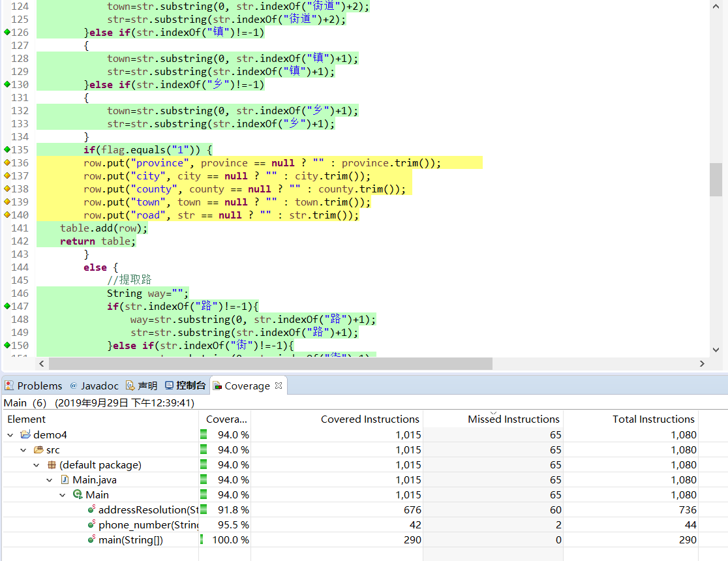728x561 pixels.
Task: Collapse the demo4 tree node
Action: point(10,435)
